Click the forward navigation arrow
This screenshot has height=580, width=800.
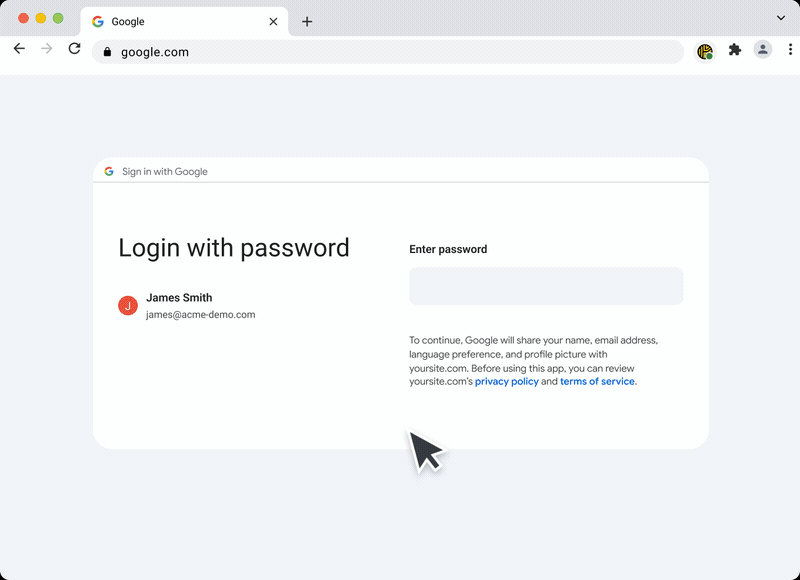[46, 49]
